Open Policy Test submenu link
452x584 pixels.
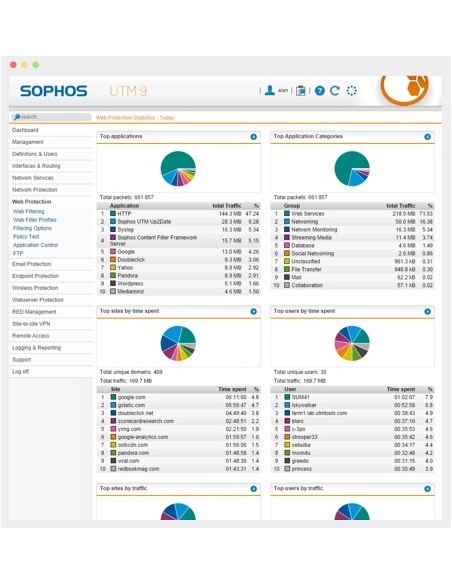click(x=26, y=237)
